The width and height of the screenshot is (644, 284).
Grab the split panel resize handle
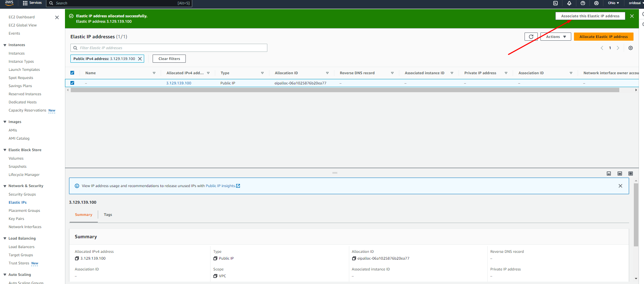pos(335,173)
